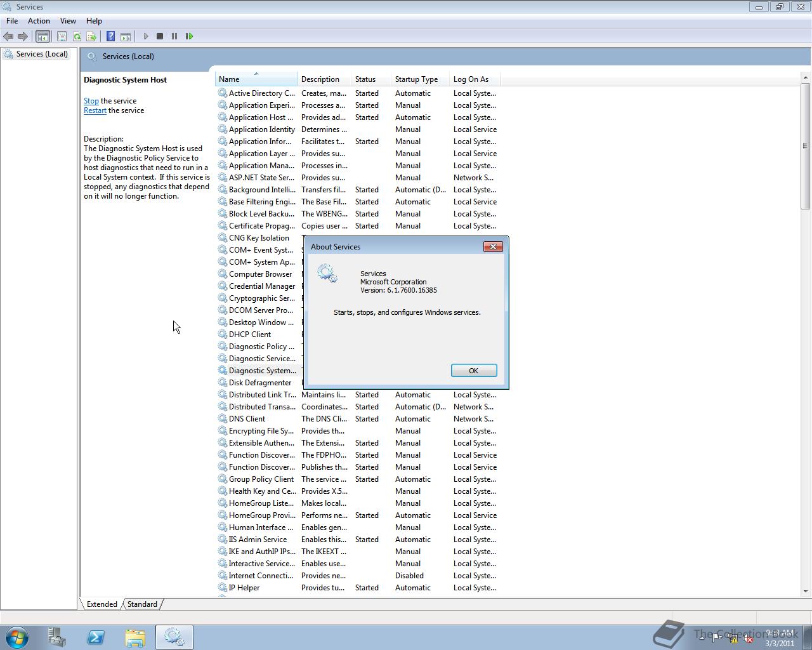Switch to the Standard tab

tap(142, 604)
